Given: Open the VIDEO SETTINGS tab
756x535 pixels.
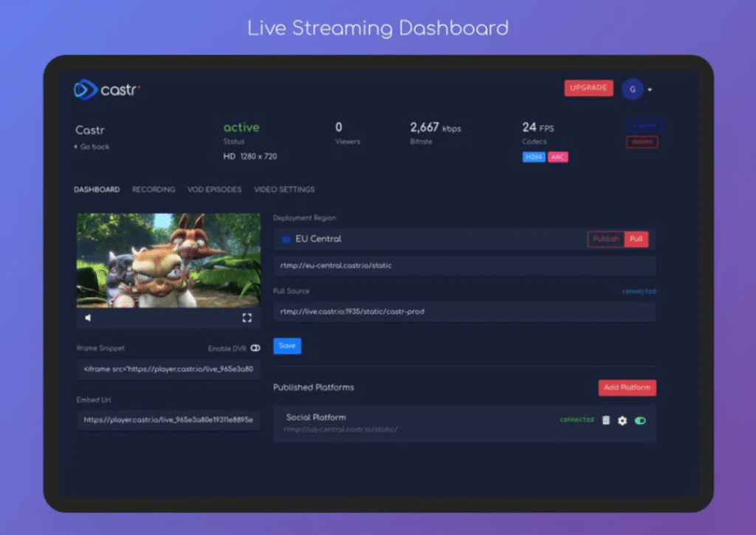Looking at the screenshot, I should tap(284, 189).
